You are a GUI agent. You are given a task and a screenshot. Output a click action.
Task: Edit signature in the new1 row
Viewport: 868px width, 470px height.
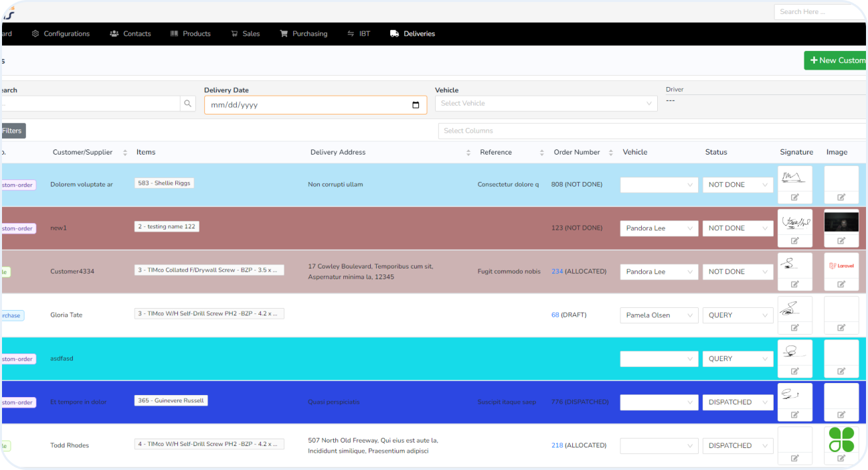pyautogui.click(x=794, y=240)
